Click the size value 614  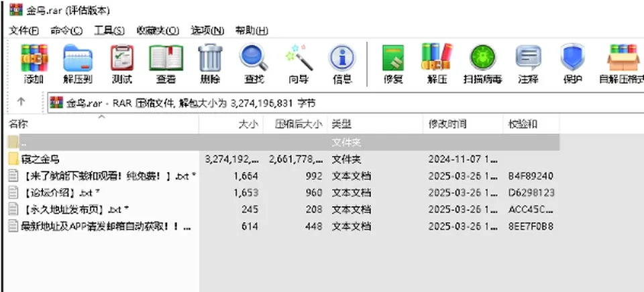coord(250,226)
